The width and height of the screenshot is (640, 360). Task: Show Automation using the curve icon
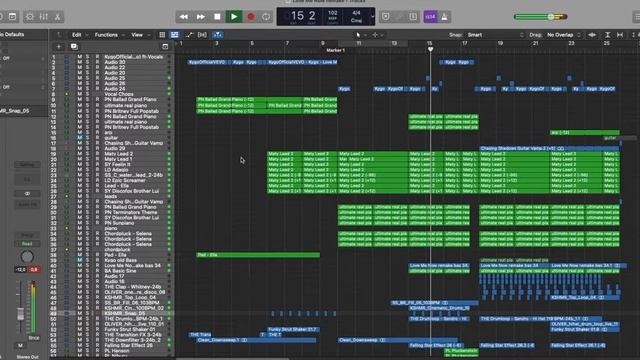coord(189,35)
